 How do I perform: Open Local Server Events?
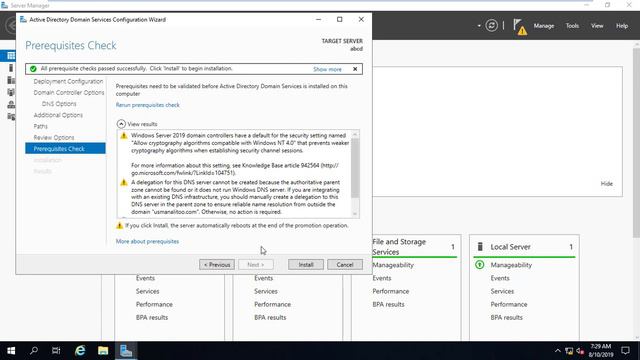click(500, 278)
